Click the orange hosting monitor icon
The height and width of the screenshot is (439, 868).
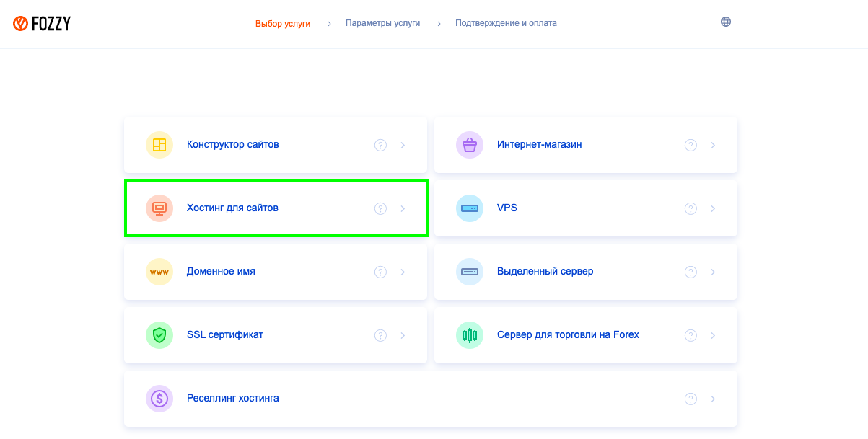coord(159,208)
